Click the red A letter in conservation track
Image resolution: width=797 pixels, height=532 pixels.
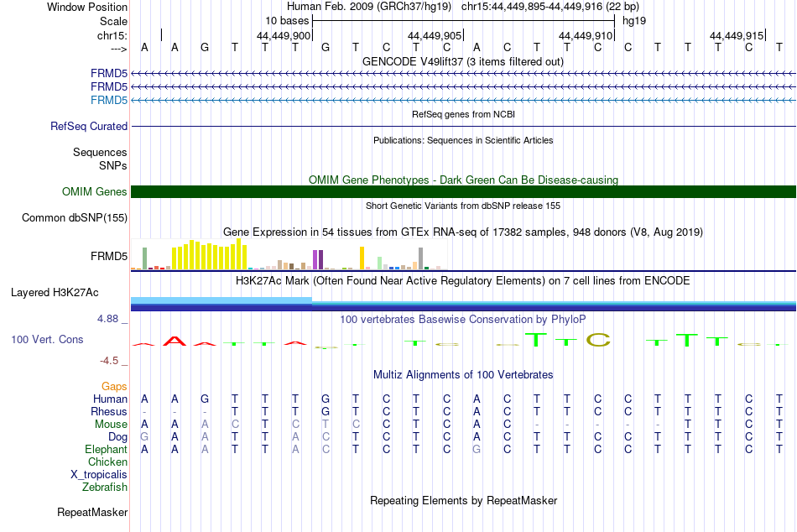click(x=175, y=342)
